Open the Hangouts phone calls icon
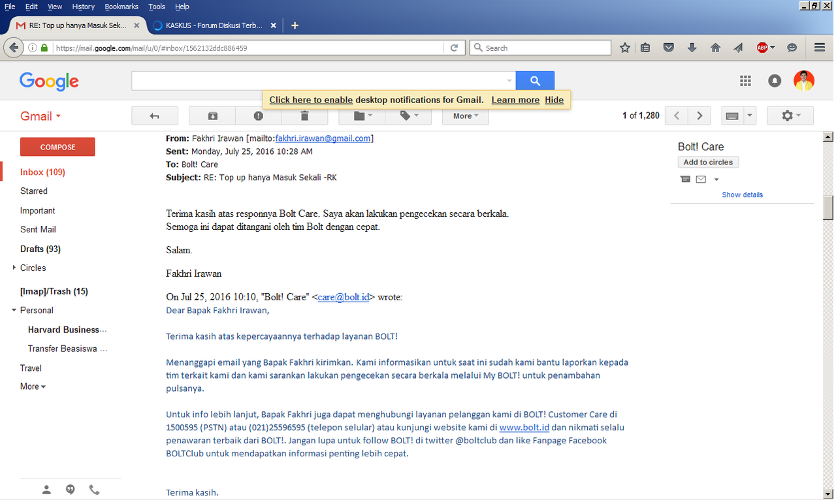The width and height of the screenshot is (836, 504). pyautogui.click(x=94, y=490)
